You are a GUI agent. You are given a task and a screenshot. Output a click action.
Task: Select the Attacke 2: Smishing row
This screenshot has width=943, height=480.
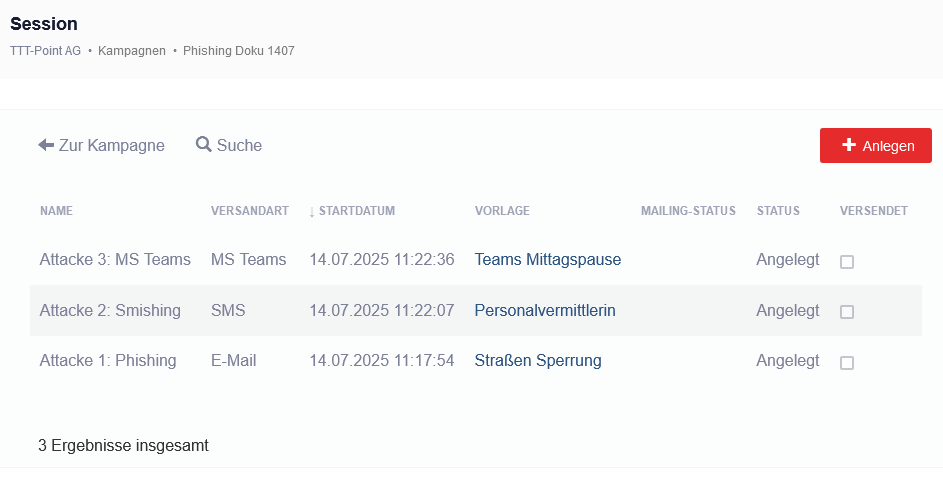click(x=110, y=311)
